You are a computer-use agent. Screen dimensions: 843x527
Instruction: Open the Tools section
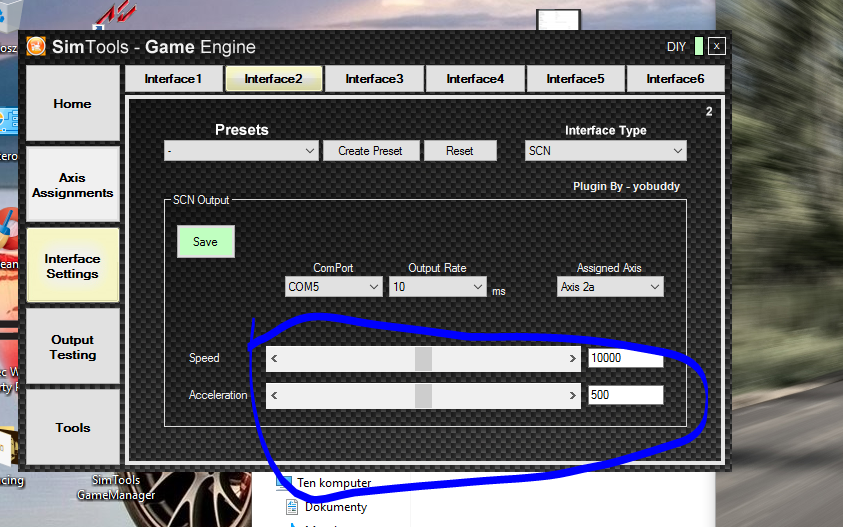click(73, 428)
